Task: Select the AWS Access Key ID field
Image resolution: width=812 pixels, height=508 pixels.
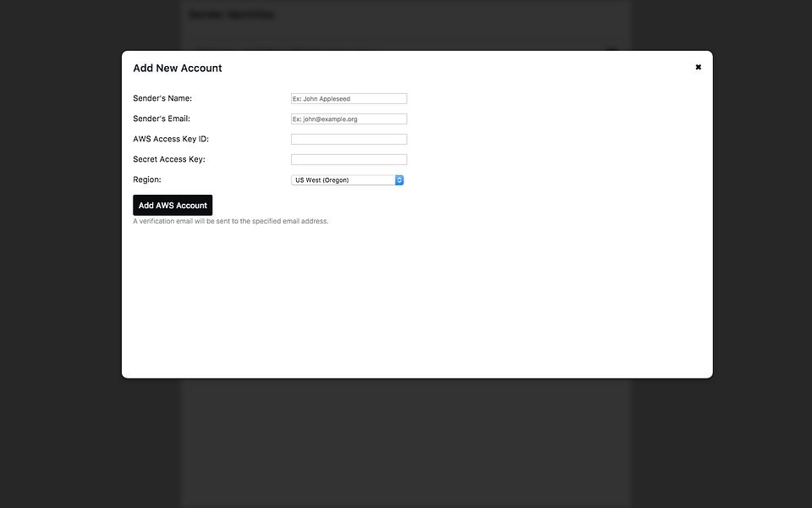Action: (x=348, y=139)
